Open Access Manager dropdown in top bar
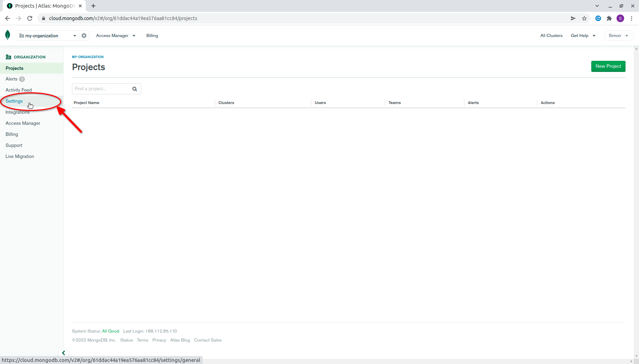The width and height of the screenshot is (639, 364). point(116,36)
